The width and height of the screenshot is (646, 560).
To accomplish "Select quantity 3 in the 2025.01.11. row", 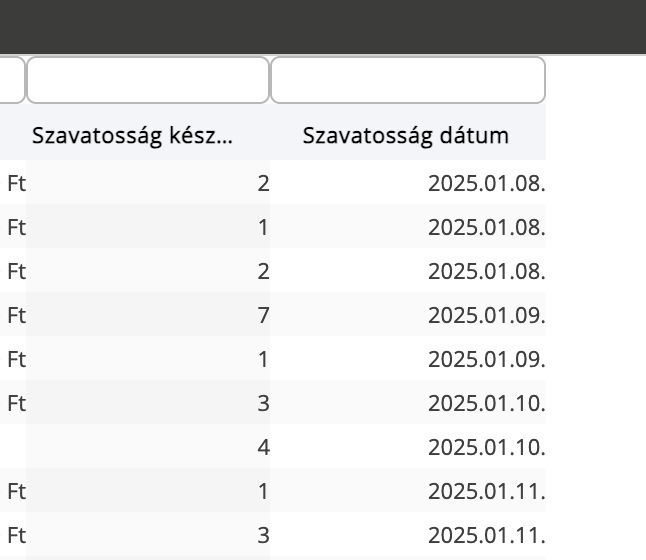I will (x=147, y=535).
